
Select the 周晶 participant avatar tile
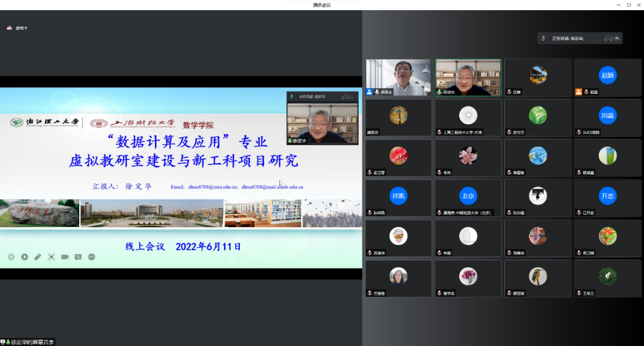click(608, 115)
